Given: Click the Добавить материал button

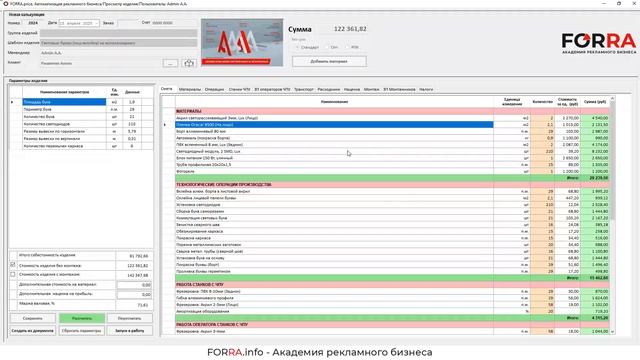Looking at the screenshot, I should click(329, 61).
